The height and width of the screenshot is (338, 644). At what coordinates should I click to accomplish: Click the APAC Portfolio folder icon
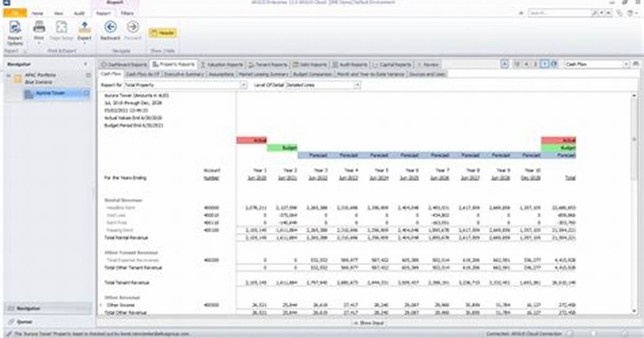pyautogui.click(x=18, y=79)
